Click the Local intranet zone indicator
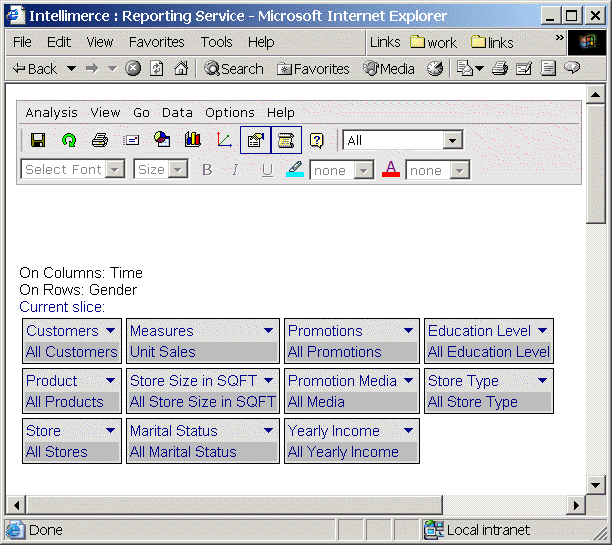This screenshot has height=545, width=612. point(477,530)
